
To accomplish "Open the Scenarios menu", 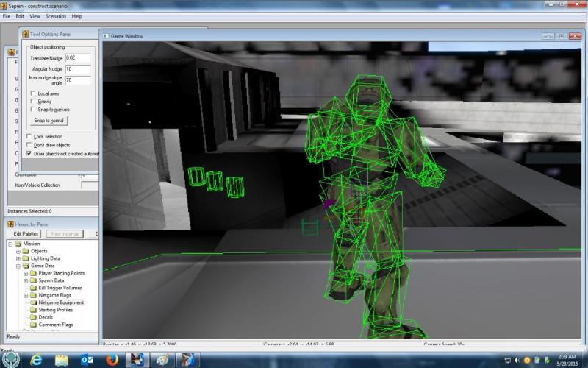I will point(55,15).
